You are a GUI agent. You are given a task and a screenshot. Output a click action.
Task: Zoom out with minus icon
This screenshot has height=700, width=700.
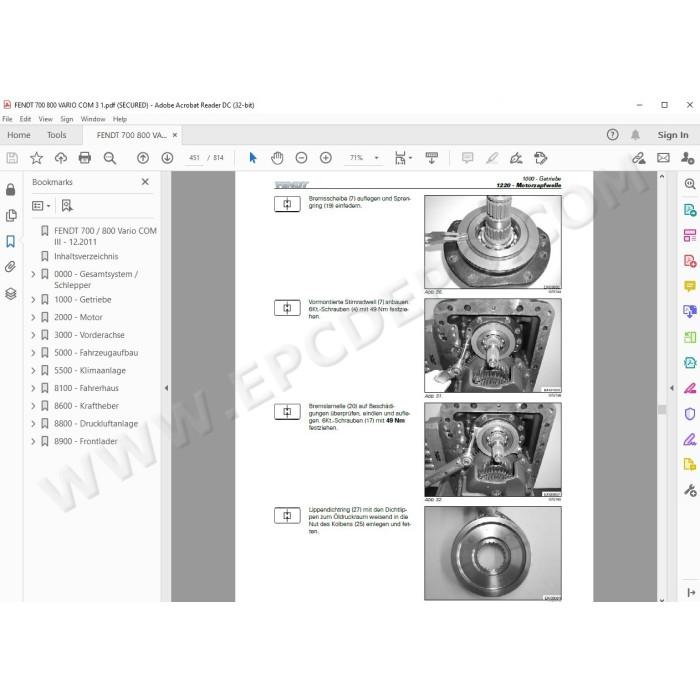coord(301,158)
